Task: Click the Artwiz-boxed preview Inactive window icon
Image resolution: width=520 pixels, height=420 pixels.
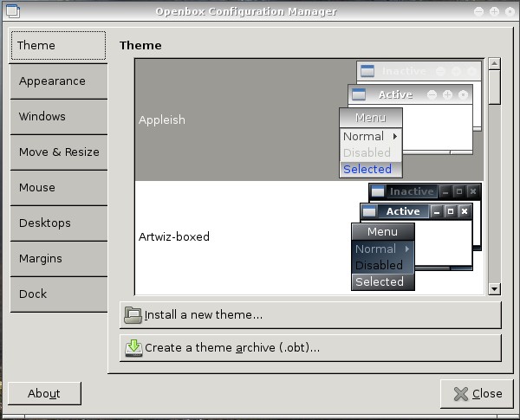Action: pos(378,191)
